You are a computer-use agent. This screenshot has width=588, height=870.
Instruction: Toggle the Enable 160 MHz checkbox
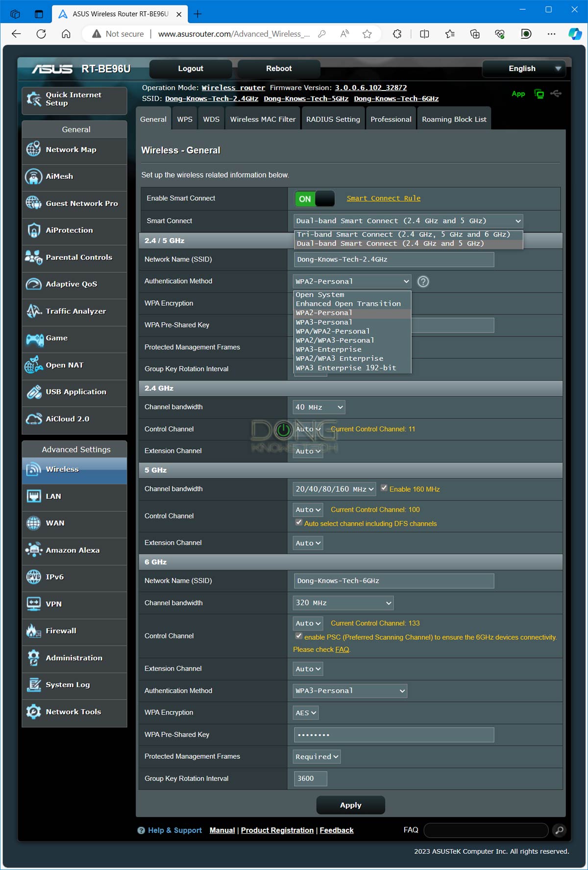click(x=384, y=488)
